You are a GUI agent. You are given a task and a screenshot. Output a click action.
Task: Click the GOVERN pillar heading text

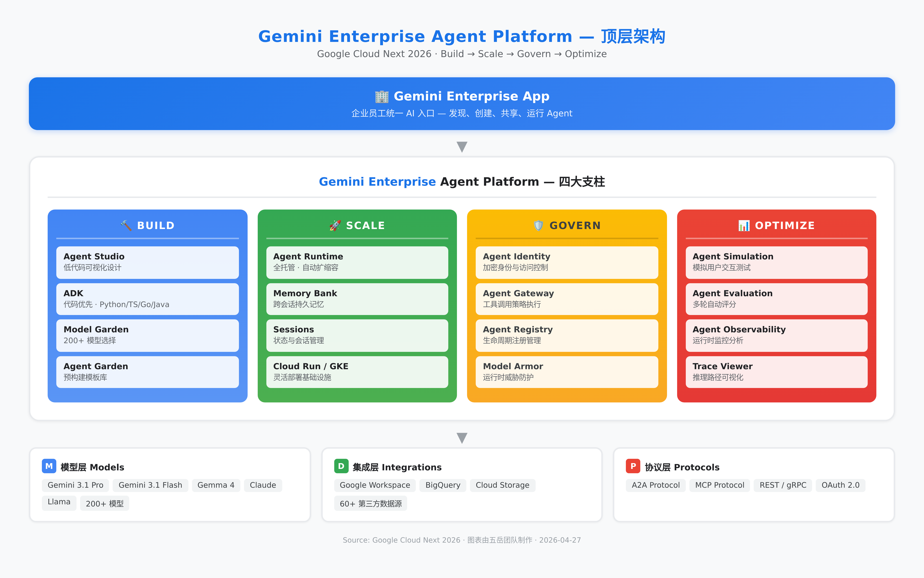(575, 226)
